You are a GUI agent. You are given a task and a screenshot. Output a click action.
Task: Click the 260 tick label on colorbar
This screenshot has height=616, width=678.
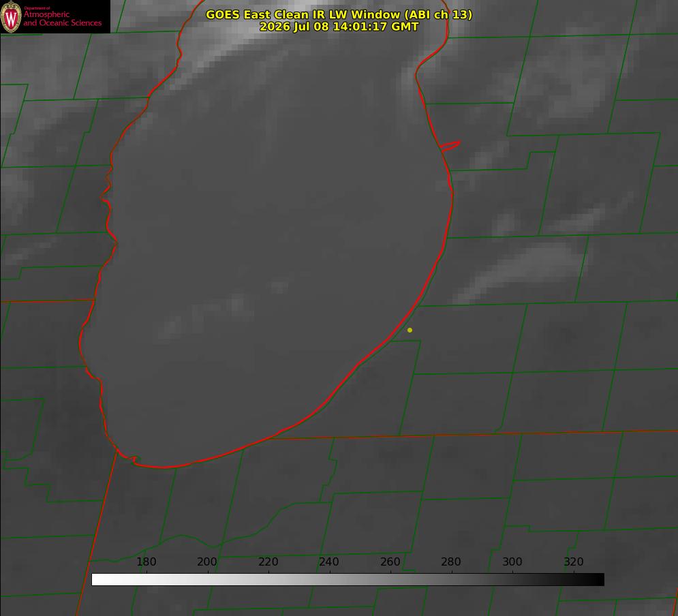coord(390,561)
